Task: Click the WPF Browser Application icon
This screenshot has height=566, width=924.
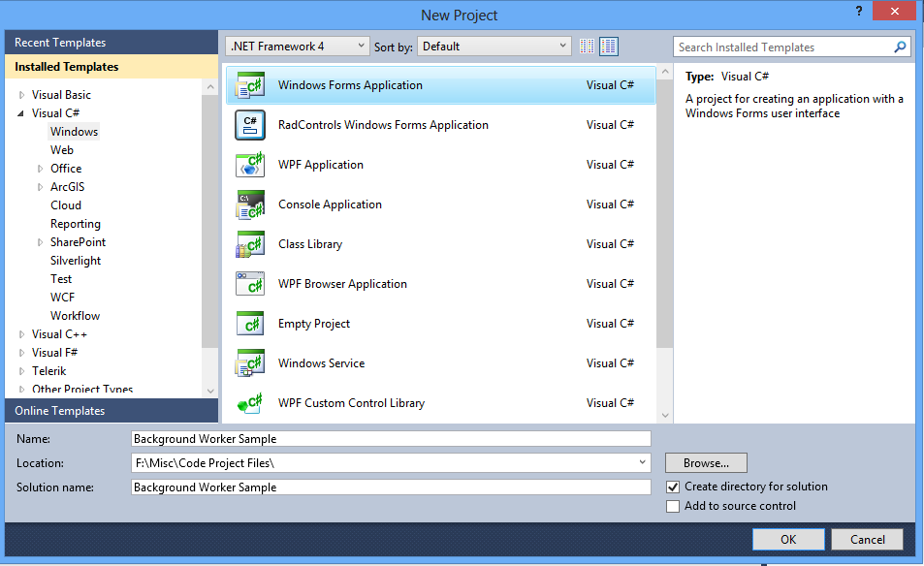Action: 250,284
